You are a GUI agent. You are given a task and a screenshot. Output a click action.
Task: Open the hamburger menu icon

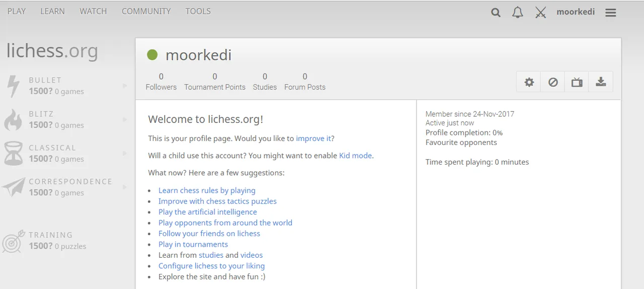(x=611, y=13)
